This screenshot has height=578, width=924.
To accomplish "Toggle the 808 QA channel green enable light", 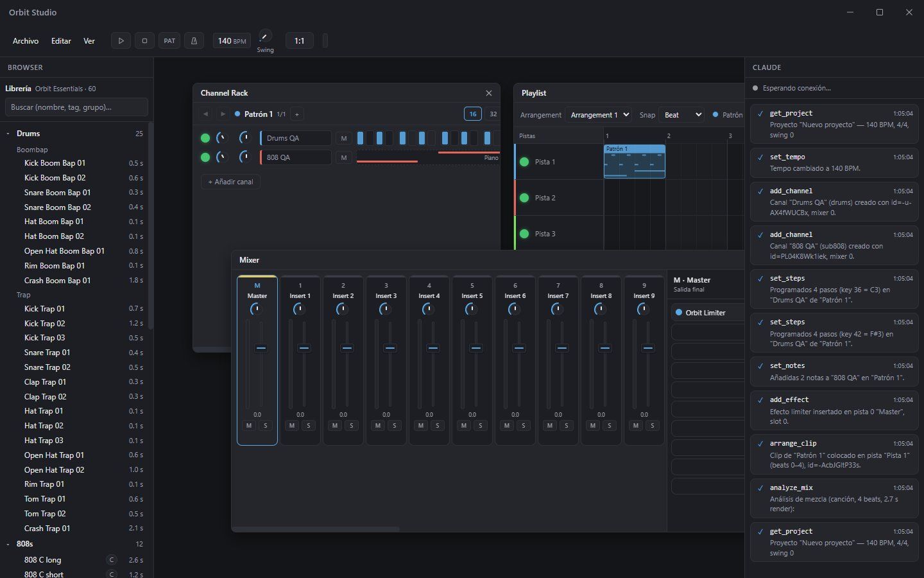I will tap(205, 157).
